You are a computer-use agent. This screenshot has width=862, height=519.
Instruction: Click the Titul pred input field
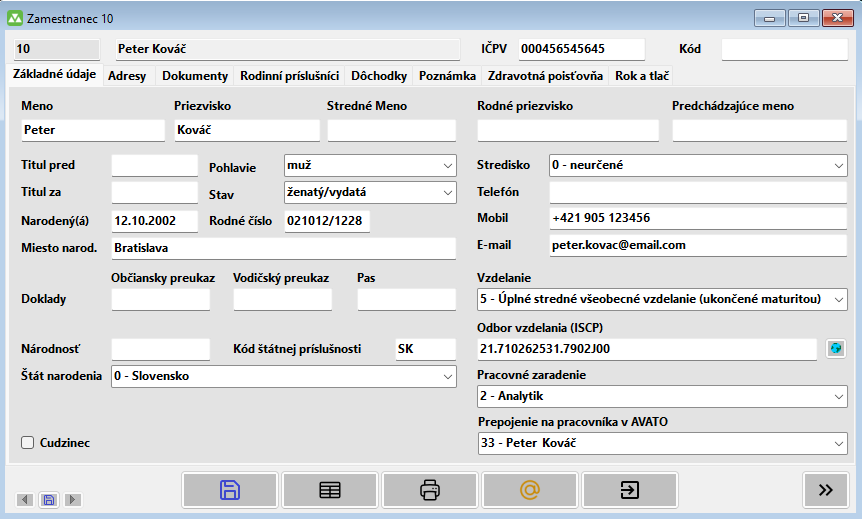(x=154, y=165)
